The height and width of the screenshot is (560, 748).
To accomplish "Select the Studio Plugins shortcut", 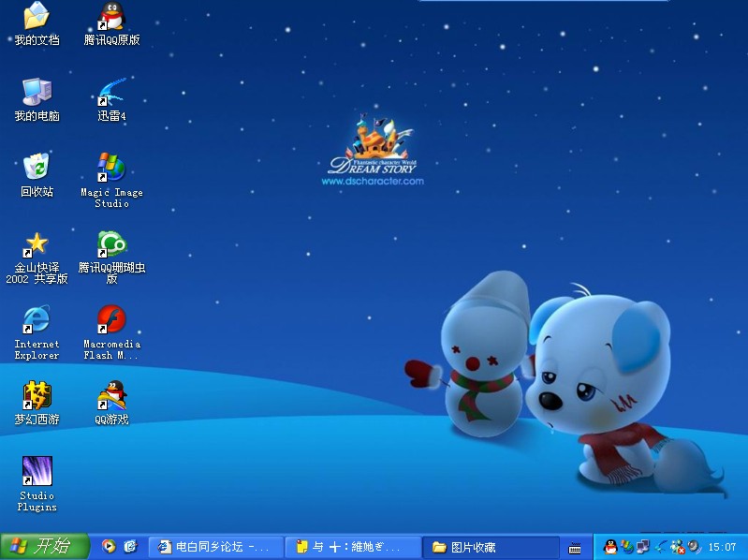I will point(37,472).
